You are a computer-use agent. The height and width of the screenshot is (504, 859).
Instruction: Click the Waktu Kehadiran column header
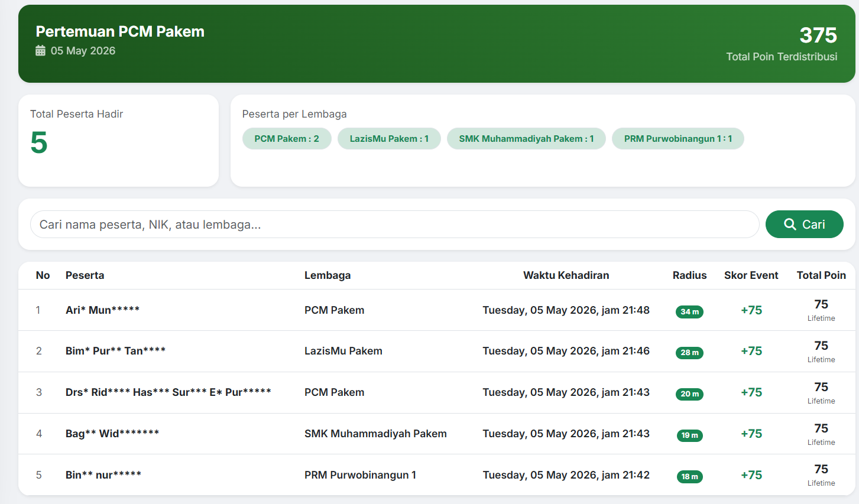click(566, 275)
